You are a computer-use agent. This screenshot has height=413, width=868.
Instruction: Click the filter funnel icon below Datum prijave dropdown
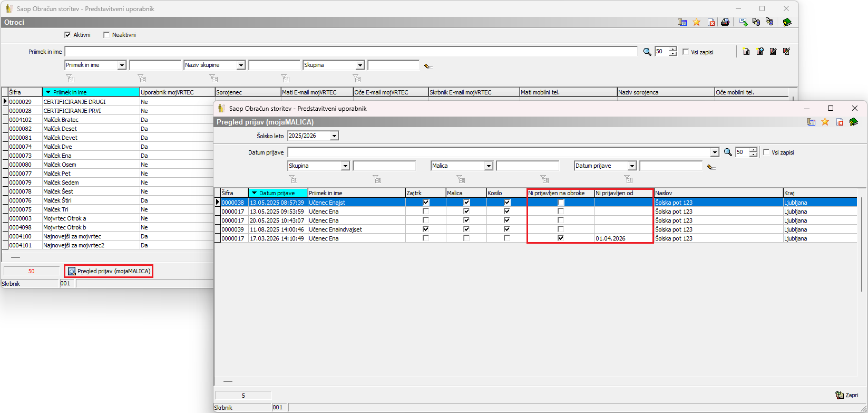(628, 179)
